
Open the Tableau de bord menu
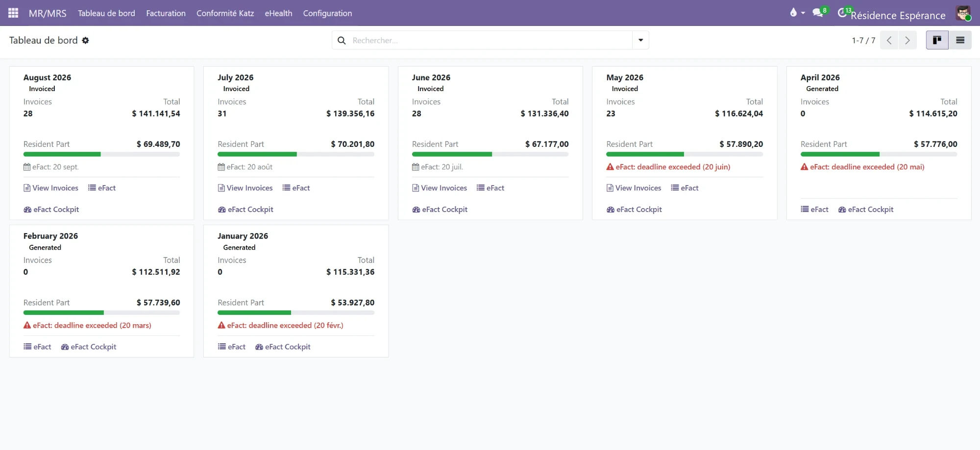(x=106, y=13)
